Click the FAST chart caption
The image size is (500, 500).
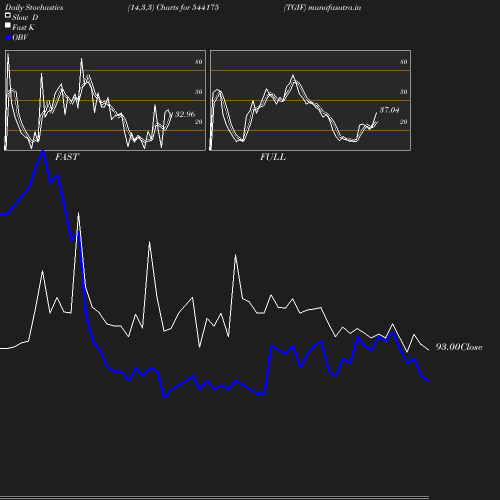(x=67, y=157)
